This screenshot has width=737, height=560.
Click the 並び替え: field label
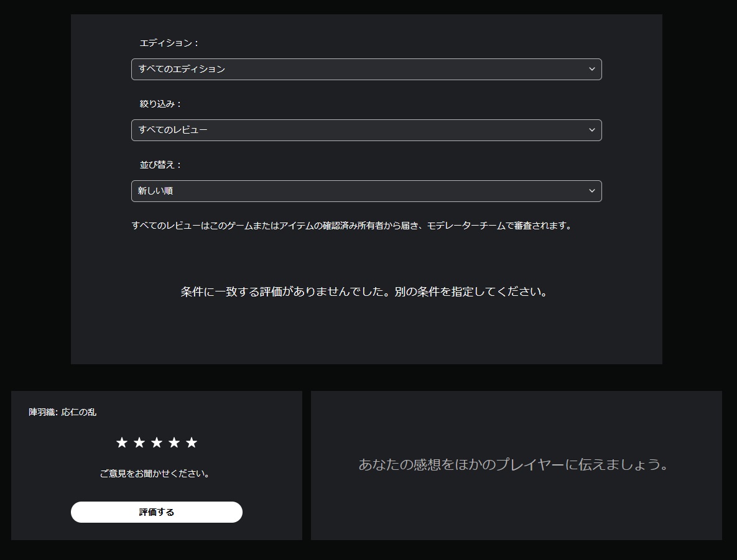pyautogui.click(x=160, y=165)
